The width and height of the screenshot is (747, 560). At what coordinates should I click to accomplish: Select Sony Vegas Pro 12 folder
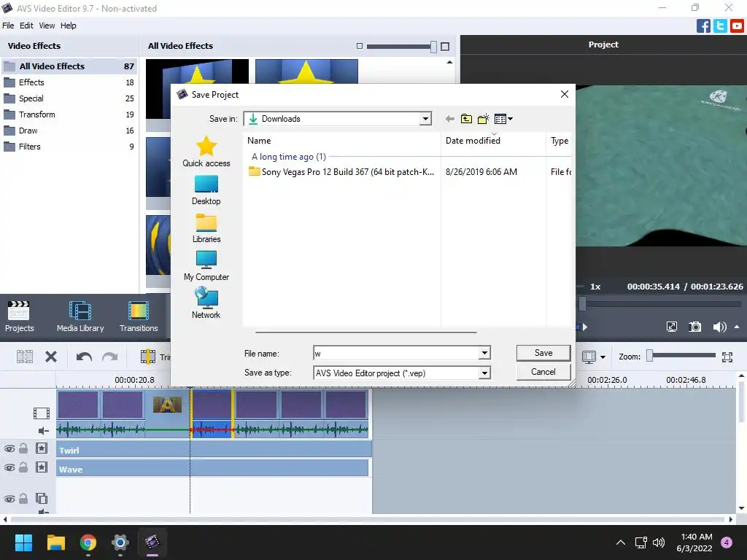coord(341,172)
